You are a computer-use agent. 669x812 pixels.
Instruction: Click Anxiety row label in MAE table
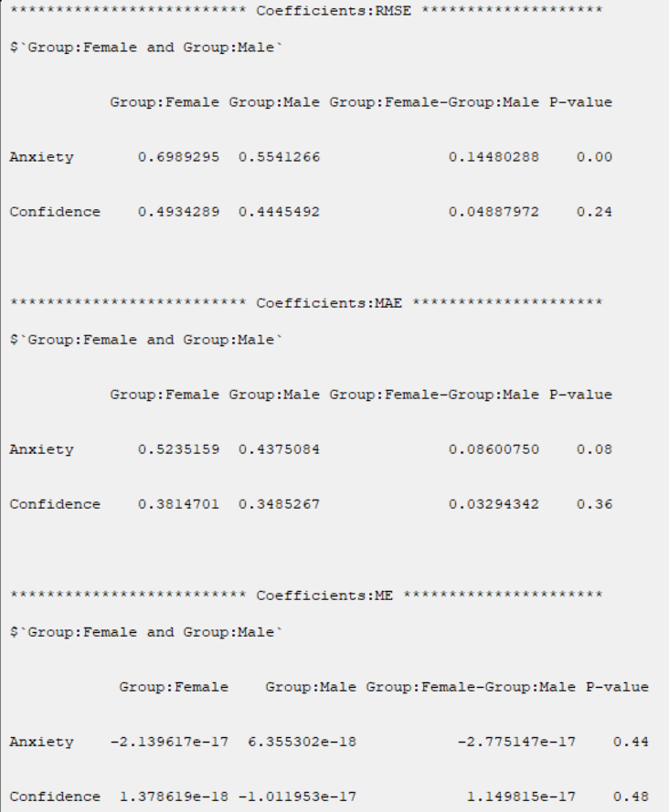pos(41,449)
